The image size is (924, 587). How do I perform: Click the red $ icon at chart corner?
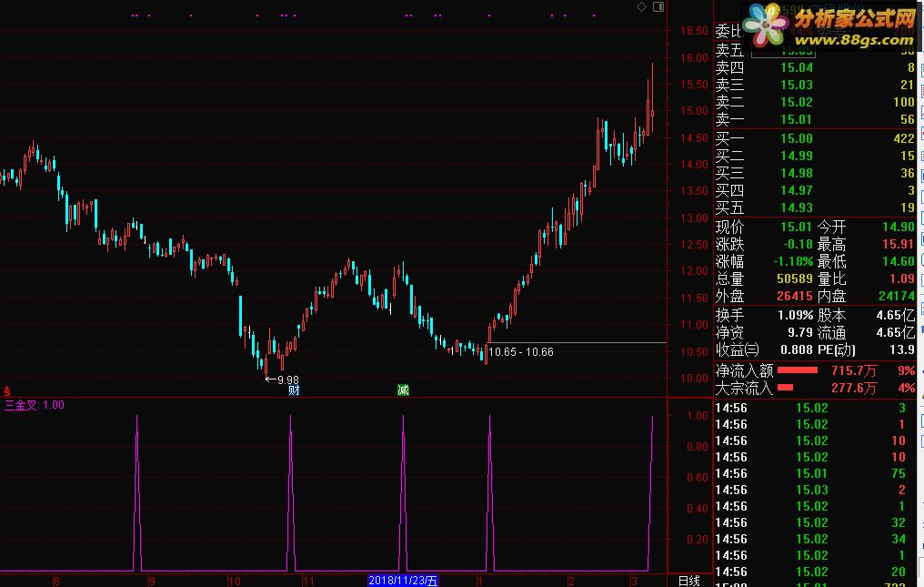pyautogui.click(x=7, y=391)
